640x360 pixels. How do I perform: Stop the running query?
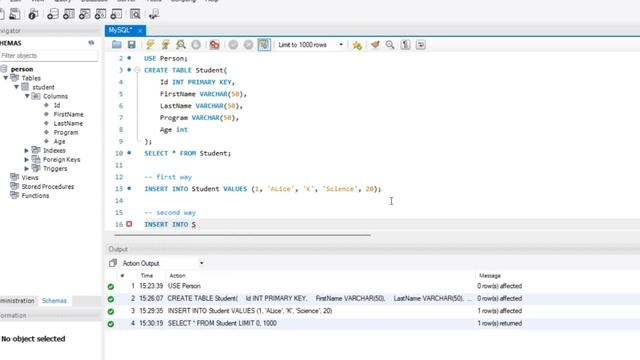(x=196, y=44)
